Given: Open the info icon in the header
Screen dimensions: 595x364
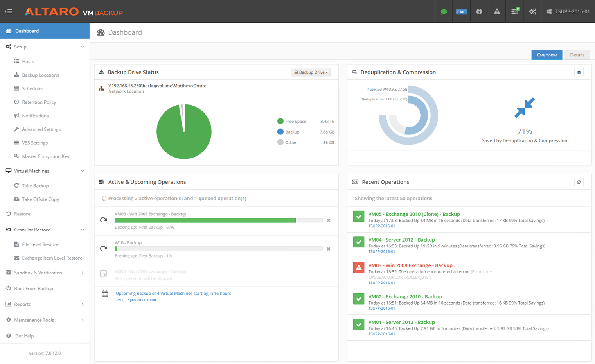Looking at the screenshot, I should point(479,12).
